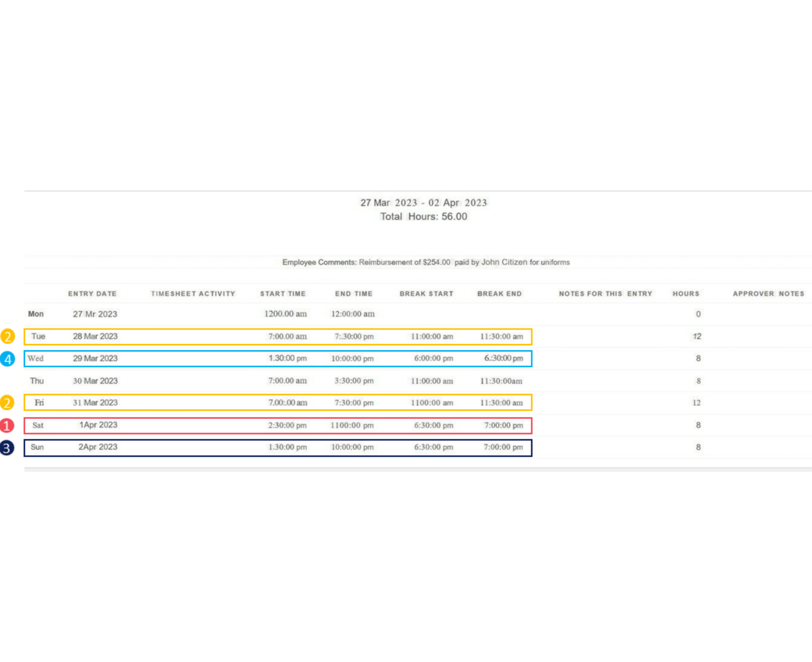Click Thursday's 11:00:00 am break start
This screenshot has height=662, width=812.
[431, 381]
